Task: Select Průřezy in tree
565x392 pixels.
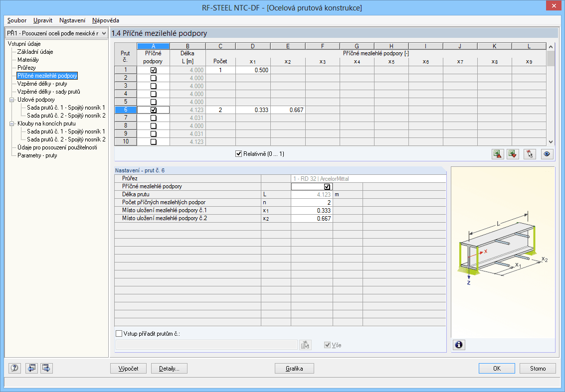Action: coord(26,68)
